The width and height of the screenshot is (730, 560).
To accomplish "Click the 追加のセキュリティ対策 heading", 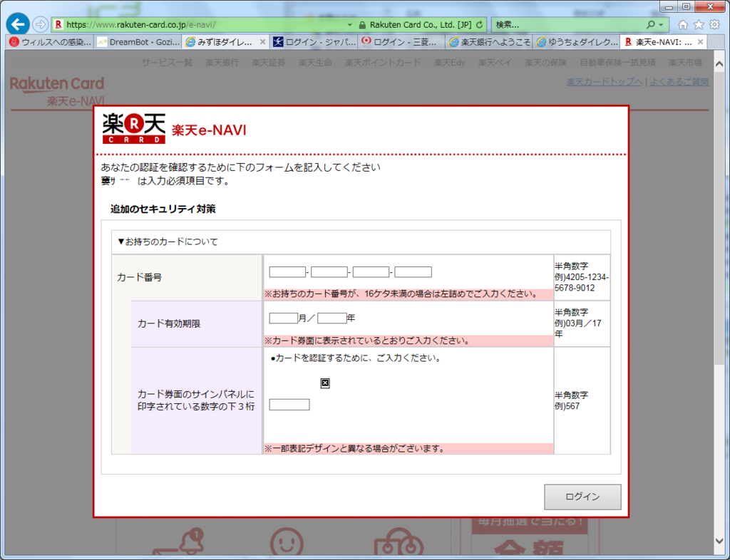I will coord(163,209).
